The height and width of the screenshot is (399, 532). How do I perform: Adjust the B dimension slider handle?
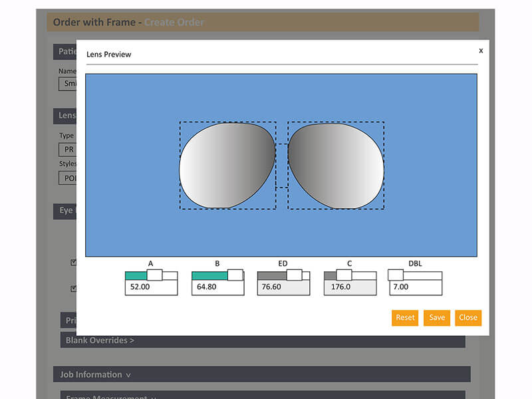(235, 273)
